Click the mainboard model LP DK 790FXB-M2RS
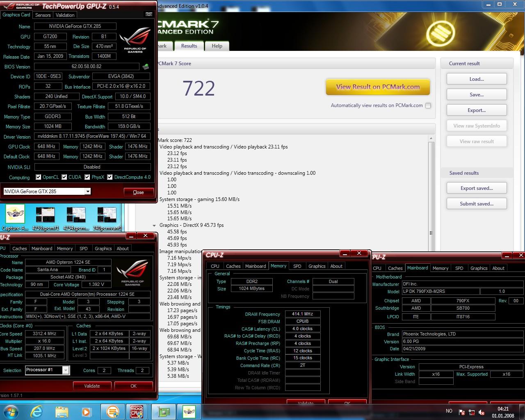 [x=441, y=292]
